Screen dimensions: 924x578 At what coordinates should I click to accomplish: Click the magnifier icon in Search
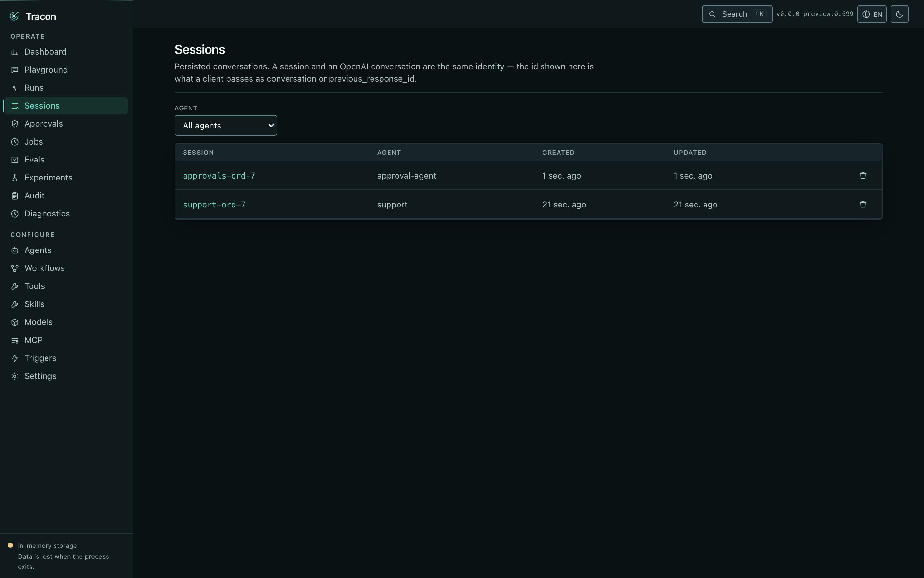point(712,14)
